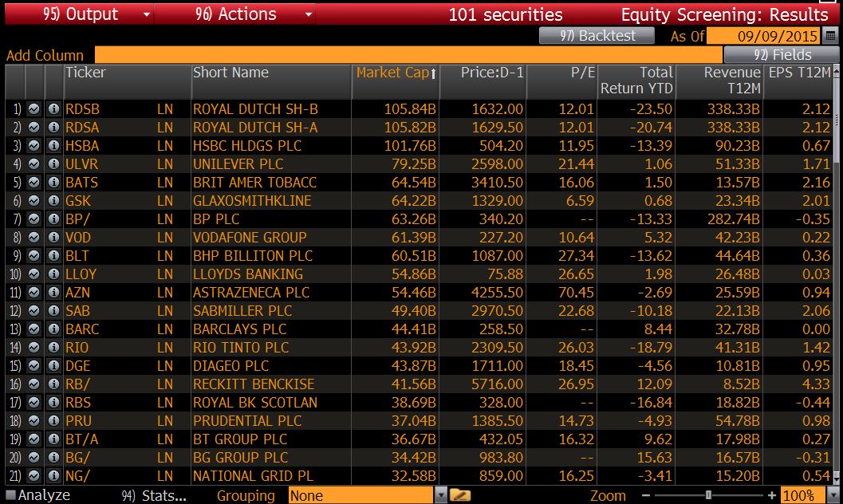Click the edit grouping pencil icon
The image size is (843, 504).
tap(460, 495)
